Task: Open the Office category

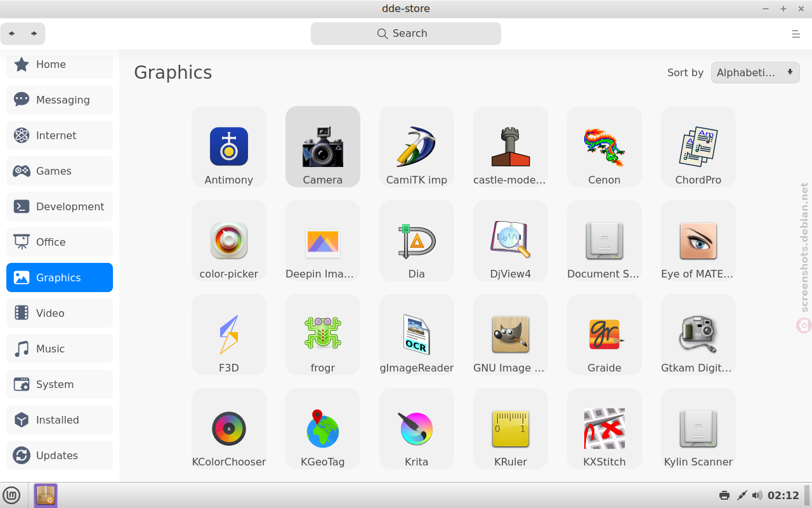Action: coord(60,242)
